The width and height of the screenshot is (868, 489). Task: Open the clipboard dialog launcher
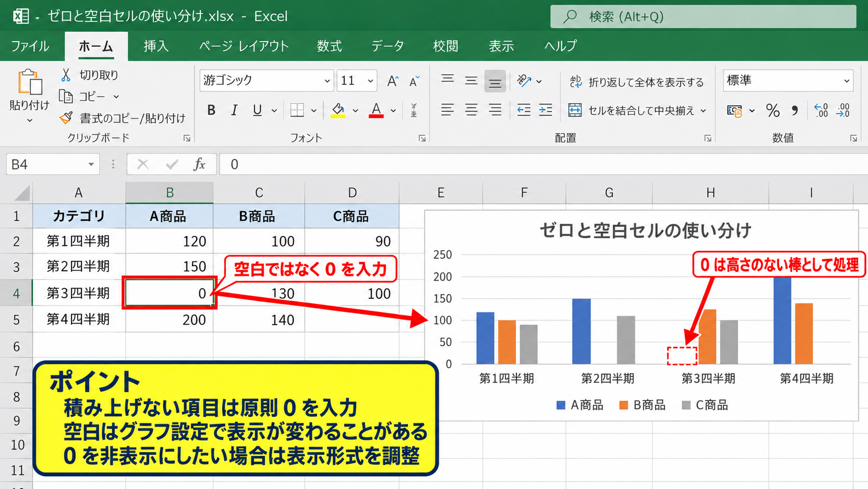tap(187, 138)
